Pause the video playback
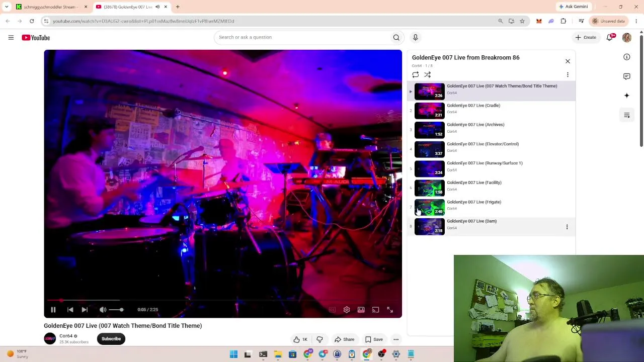 point(53,310)
